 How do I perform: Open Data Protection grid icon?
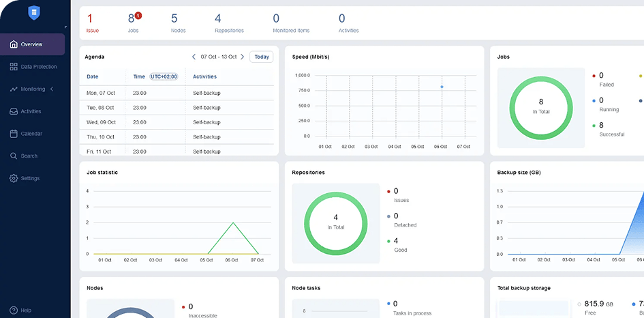[x=14, y=67]
